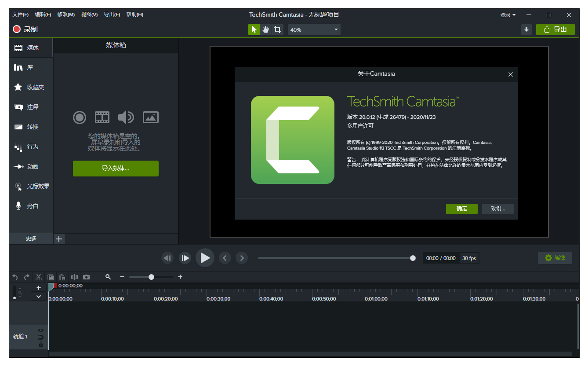Step back one frame
Image resolution: width=588 pixels, height=367 pixels.
click(167, 258)
